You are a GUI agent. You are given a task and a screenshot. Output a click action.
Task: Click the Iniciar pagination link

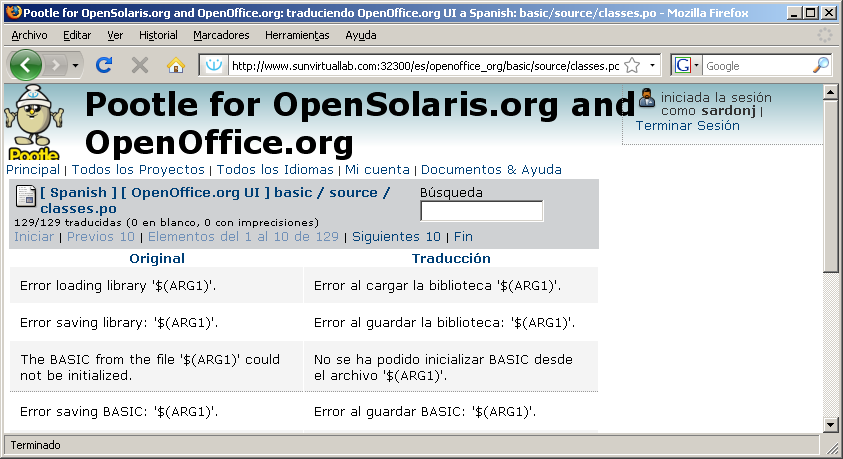[34, 237]
